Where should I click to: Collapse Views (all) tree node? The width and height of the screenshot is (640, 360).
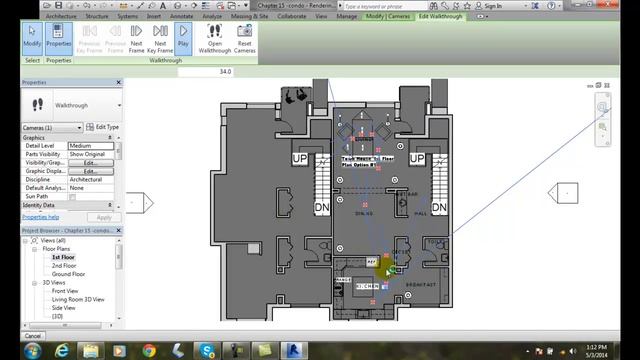(25, 241)
